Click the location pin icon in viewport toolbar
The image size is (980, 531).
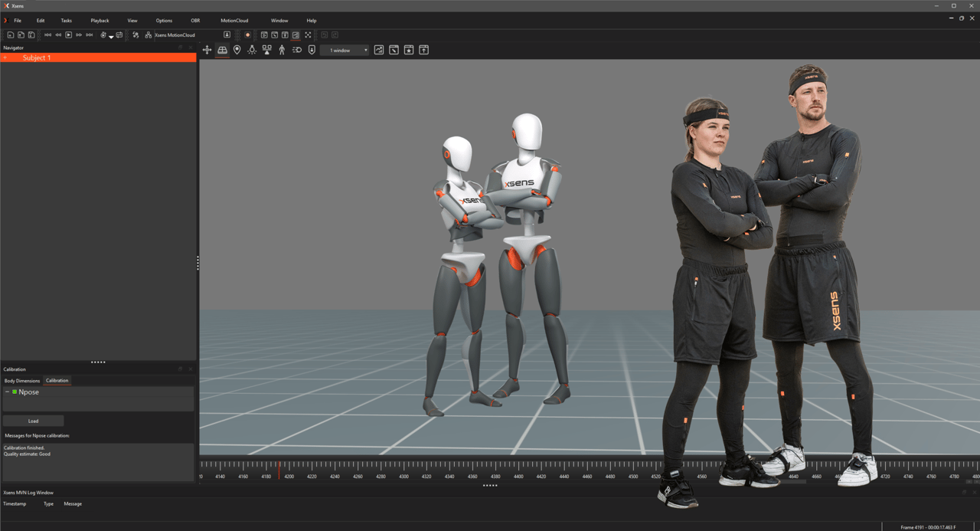(x=236, y=49)
